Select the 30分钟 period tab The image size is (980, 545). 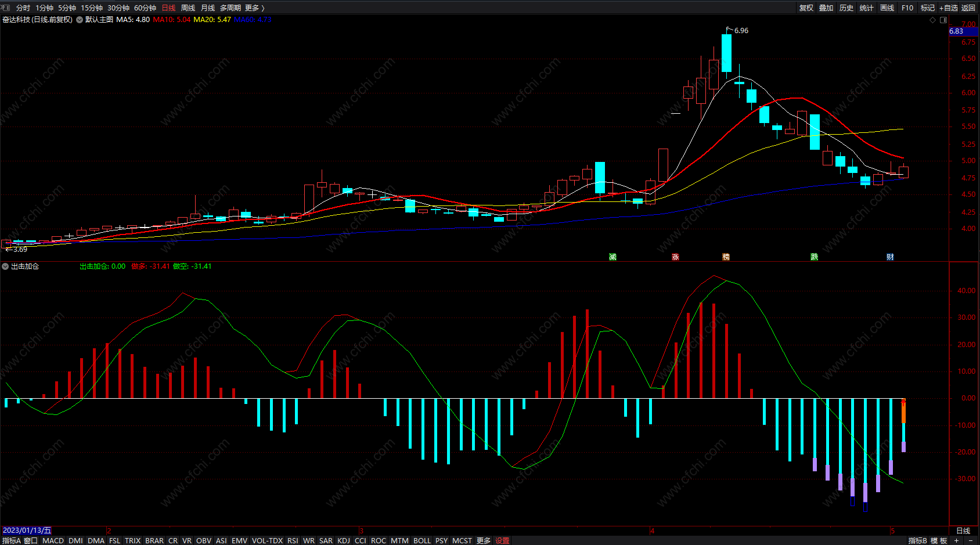[118, 8]
